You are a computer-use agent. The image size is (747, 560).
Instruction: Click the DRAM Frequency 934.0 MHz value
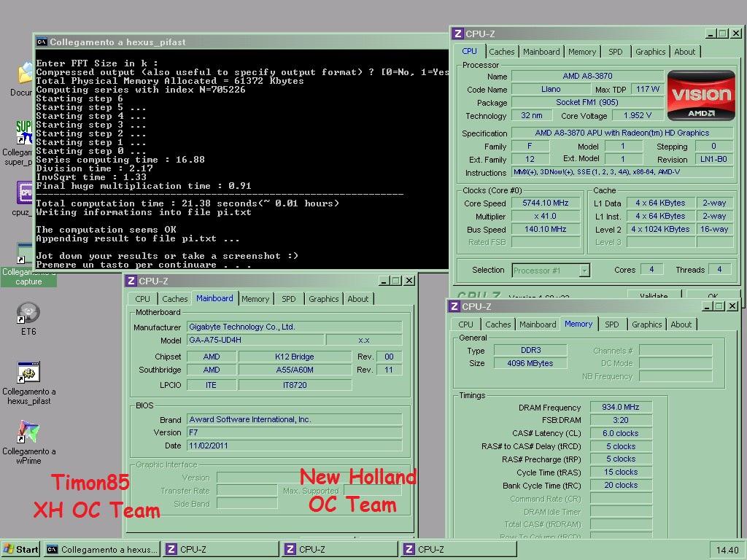[x=621, y=407]
